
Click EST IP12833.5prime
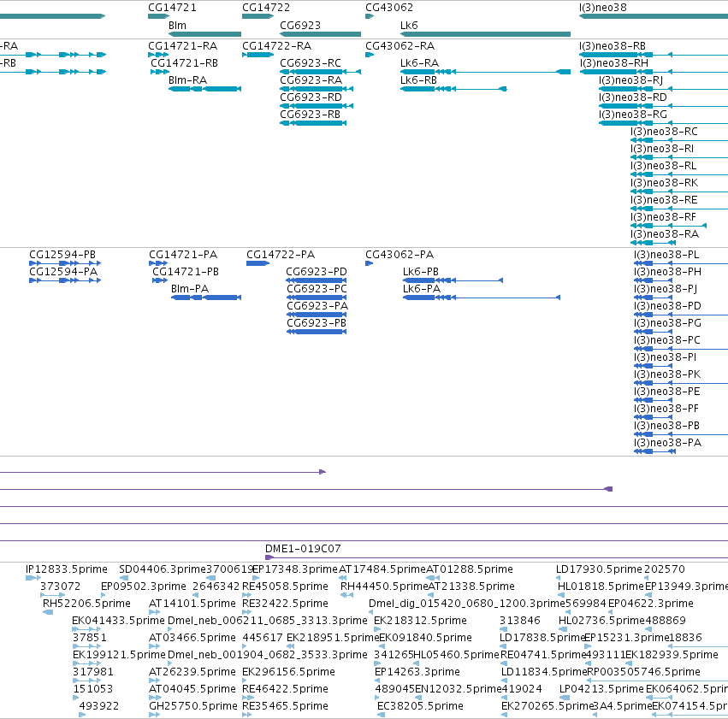(67, 569)
